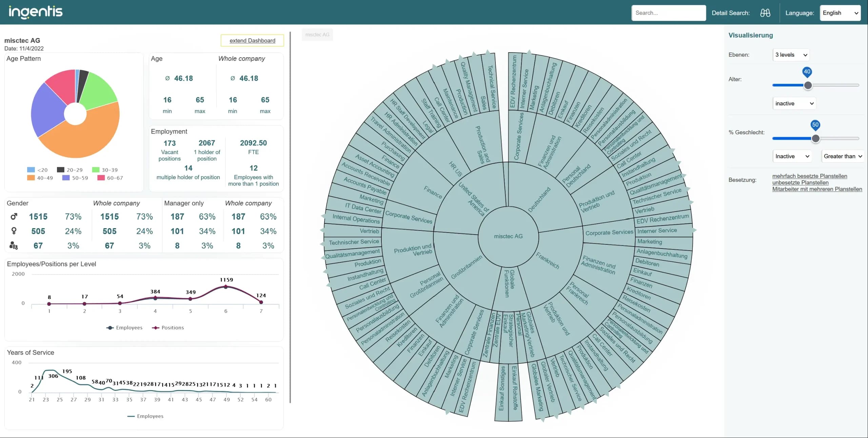
Task: Click the 2067 holder of position value
Action: (207, 143)
